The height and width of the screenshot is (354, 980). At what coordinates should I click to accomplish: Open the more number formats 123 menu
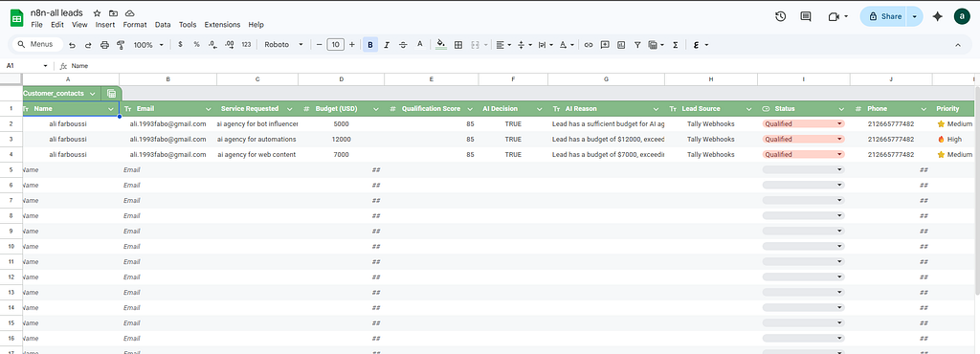click(246, 45)
